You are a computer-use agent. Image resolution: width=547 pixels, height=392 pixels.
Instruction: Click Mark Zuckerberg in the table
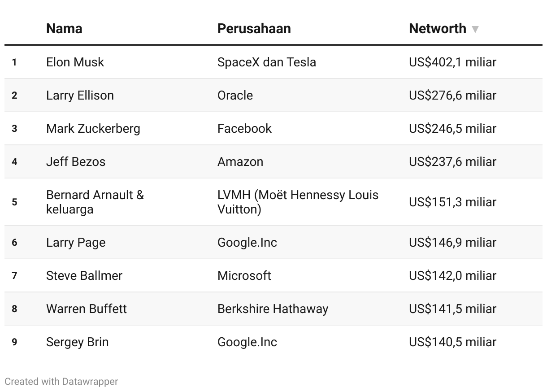coord(93,128)
